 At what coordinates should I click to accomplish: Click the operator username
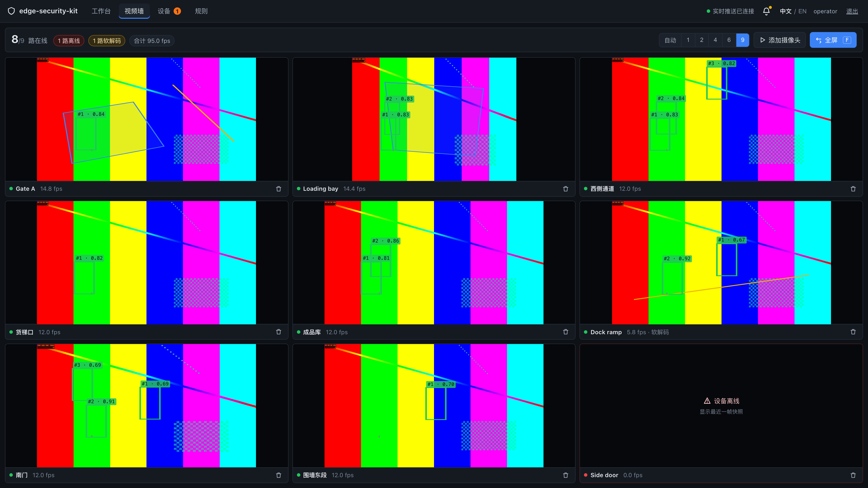point(825,11)
